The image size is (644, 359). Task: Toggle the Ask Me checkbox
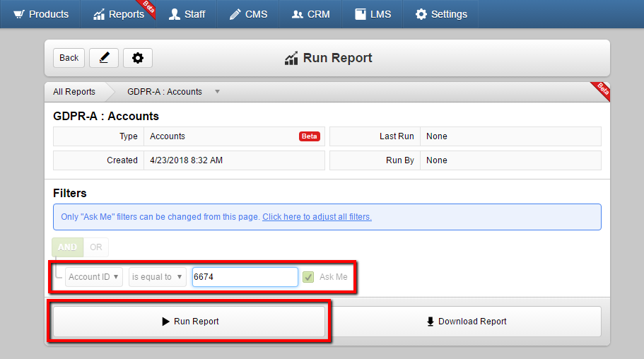click(308, 277)
